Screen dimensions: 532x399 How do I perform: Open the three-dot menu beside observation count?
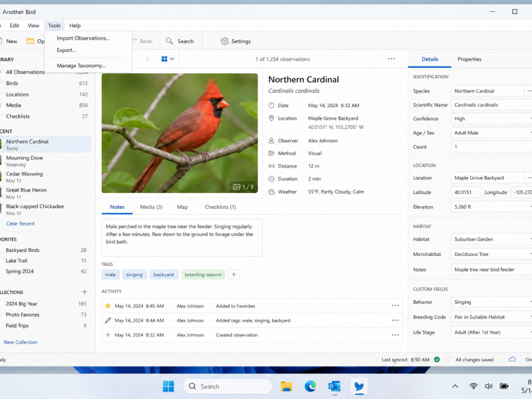(x=391, y=59)
